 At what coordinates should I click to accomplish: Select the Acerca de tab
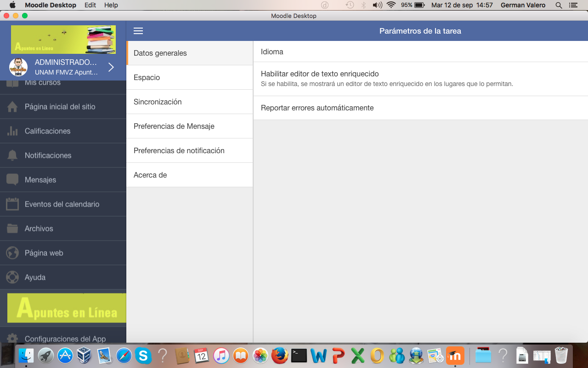click(190, 175)
